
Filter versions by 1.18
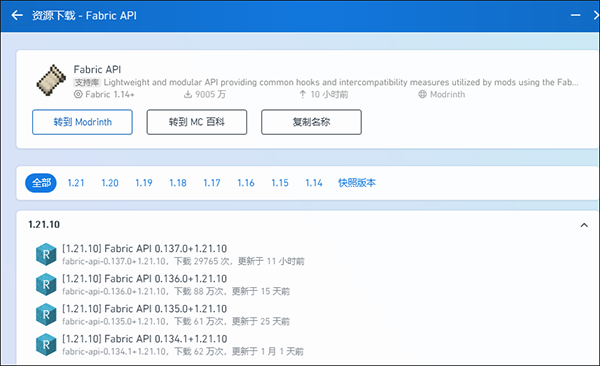pos(178,183)
